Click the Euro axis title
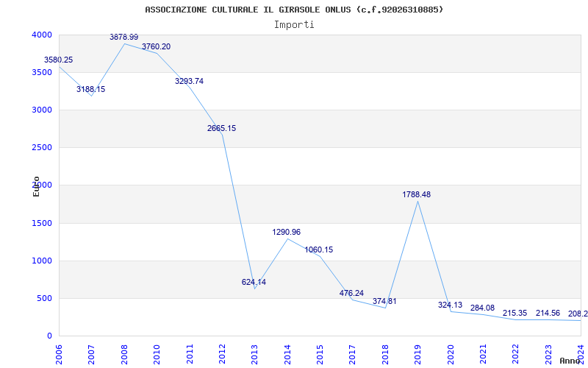This screenshot has height=368, width=588. pyautogui.click(x=36, y=187)
